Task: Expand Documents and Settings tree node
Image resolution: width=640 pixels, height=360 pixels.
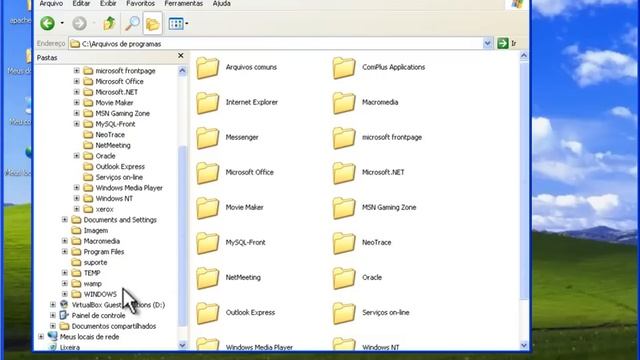Action: (x=65, y=220)
